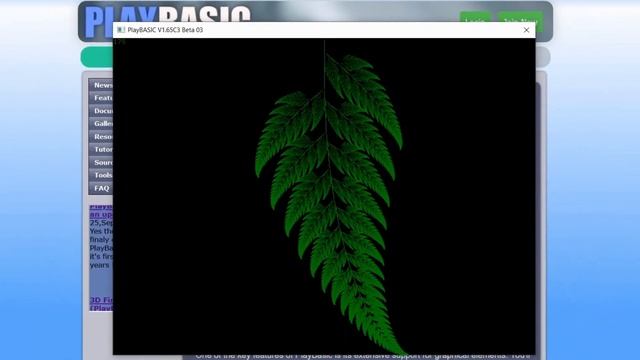640x360 pixels.
Task: Open the Source sidebar item on the website
Action: click(x=101, y=162)
